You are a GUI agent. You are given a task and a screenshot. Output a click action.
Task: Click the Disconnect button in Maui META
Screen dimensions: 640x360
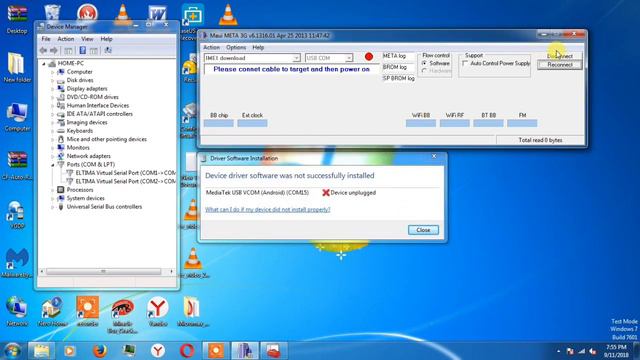(x=560, y=56)
